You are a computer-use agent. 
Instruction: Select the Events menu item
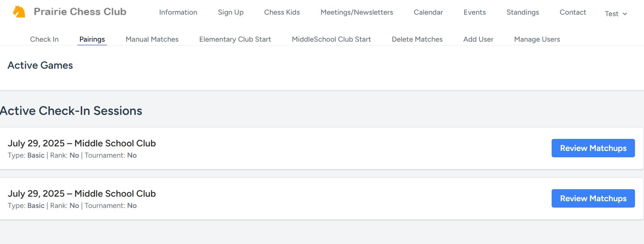pyautogui.click(x=474, y=12)
